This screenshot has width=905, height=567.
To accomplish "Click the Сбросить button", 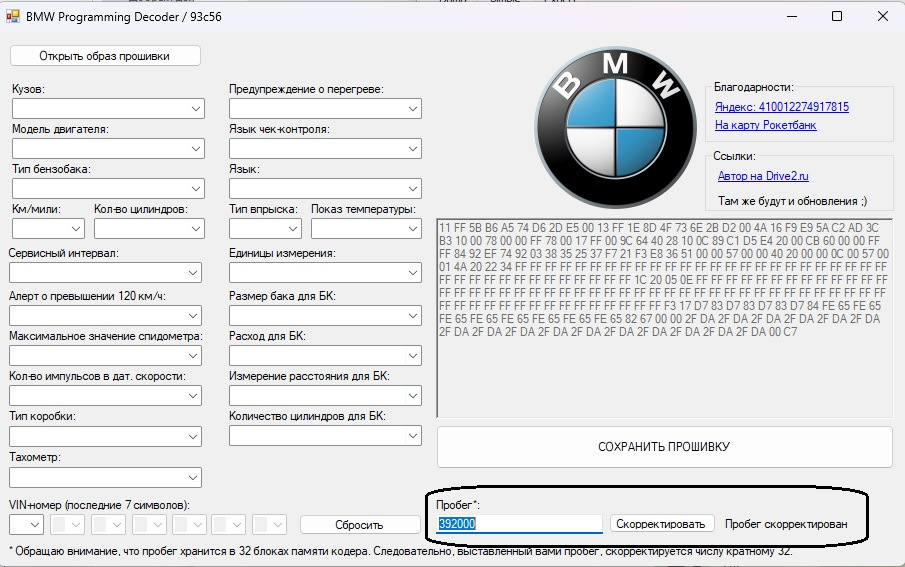I will point(360,525).
